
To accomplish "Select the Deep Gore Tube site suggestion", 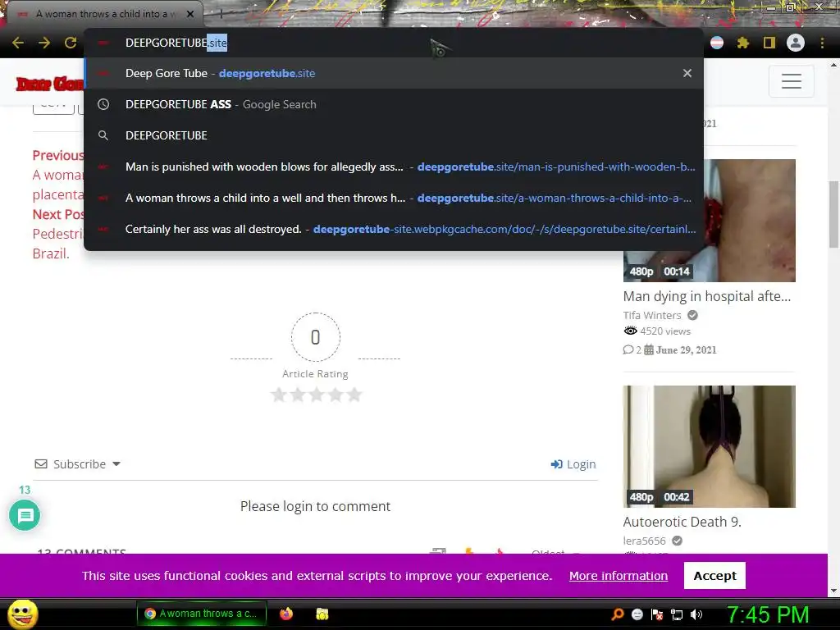I will coord(394,73).
